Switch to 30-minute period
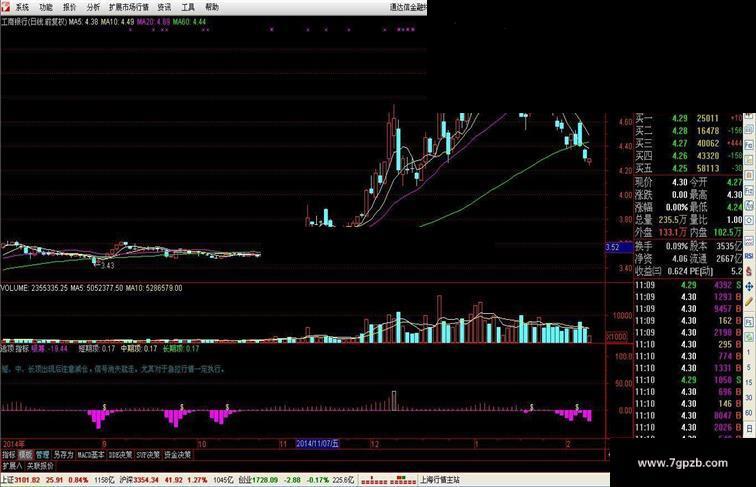 pyautogui.click(x=749, y=398)
